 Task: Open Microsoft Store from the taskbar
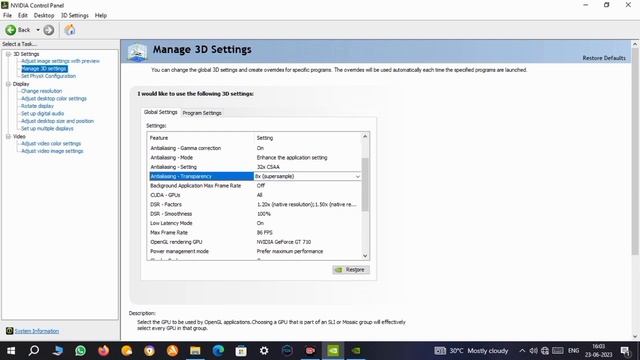pos(241,351)
